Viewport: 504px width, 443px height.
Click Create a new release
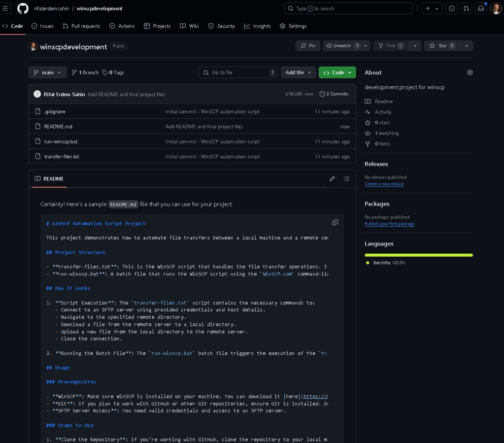coord(384,184)
